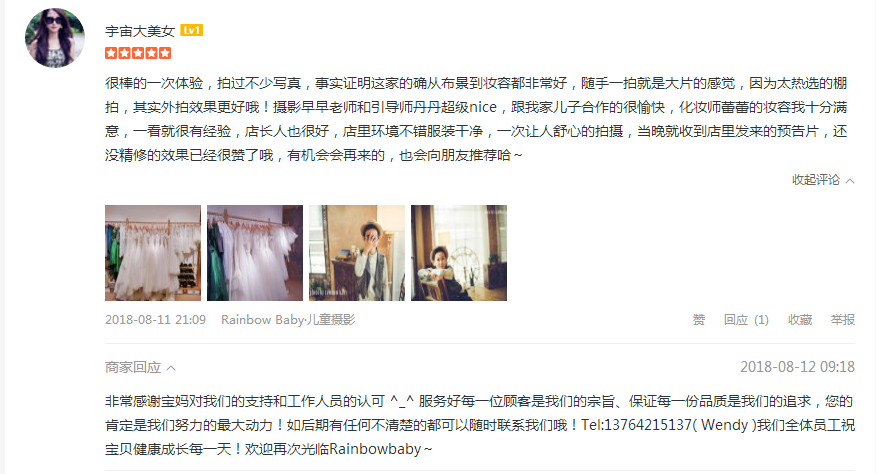The width and height of the screenshot is (876, 474).
Task: Click the review timestamp 2018-08-11 21:09
Action: point(155,320)
